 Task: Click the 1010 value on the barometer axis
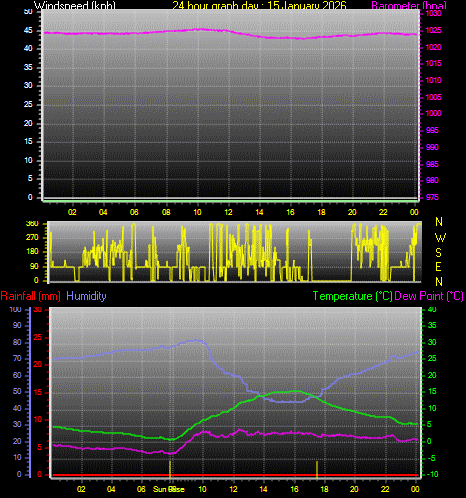[433, 80]
